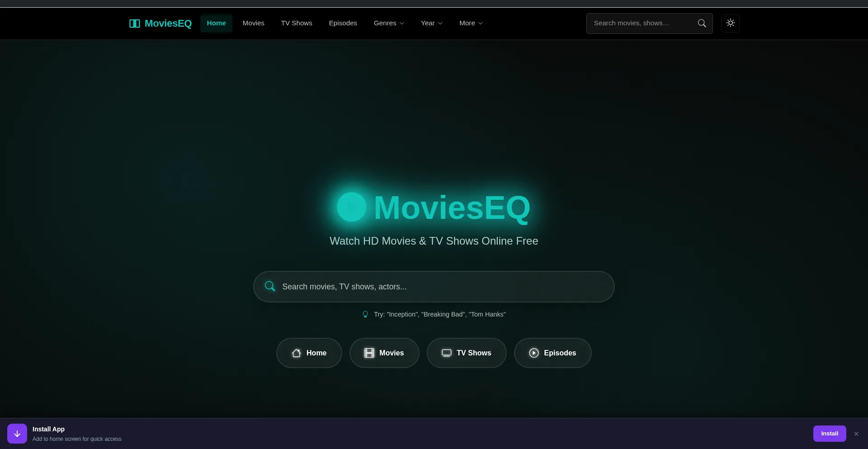Click "Add to home screen for quick access" text
This screenshot has width=868, height=449.
77,439
